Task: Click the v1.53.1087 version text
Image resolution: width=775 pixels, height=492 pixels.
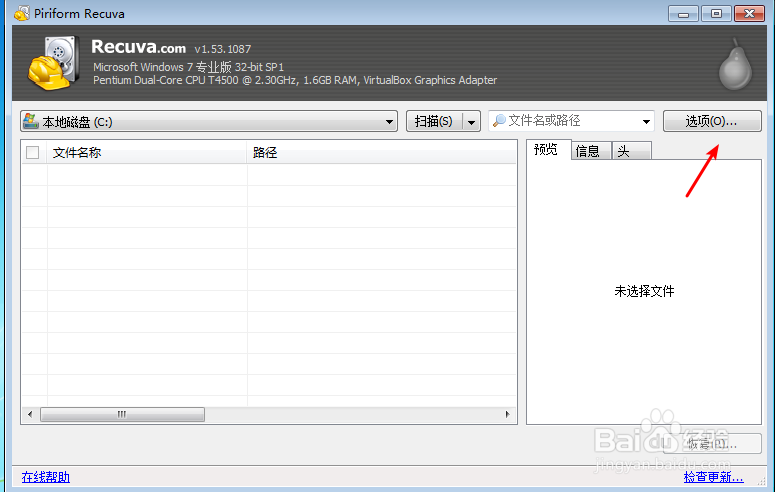Action: coord(223,49)
